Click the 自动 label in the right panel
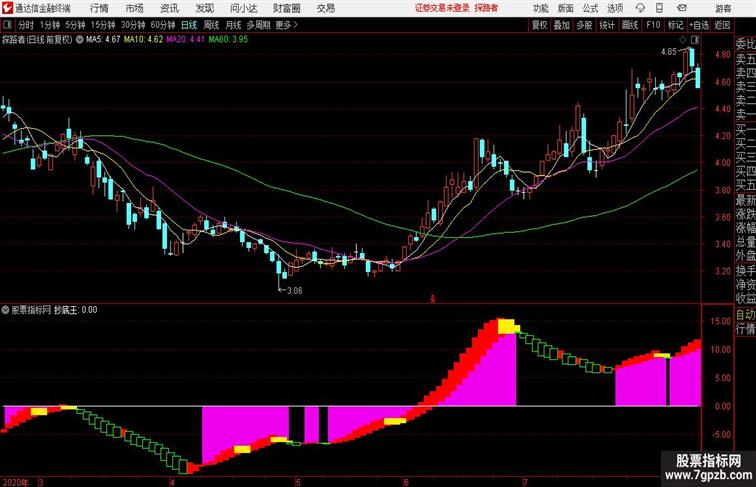The width and height of the screenshot is (756, 487). (x=745, y=315)
